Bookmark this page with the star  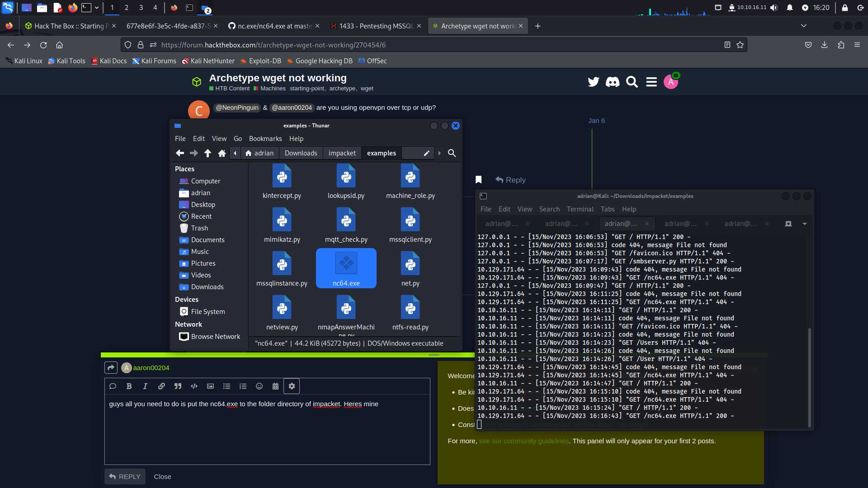(x=740, y=45)
